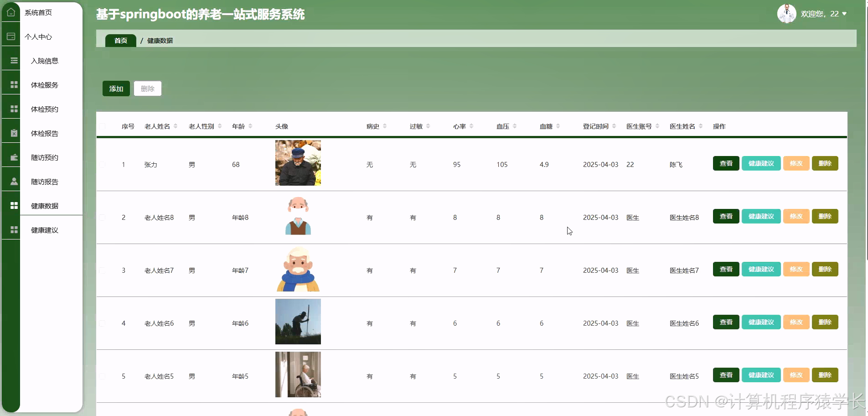
Task: Check the checkbox for row 老人姓名7
Action: [x=102, y=270]
